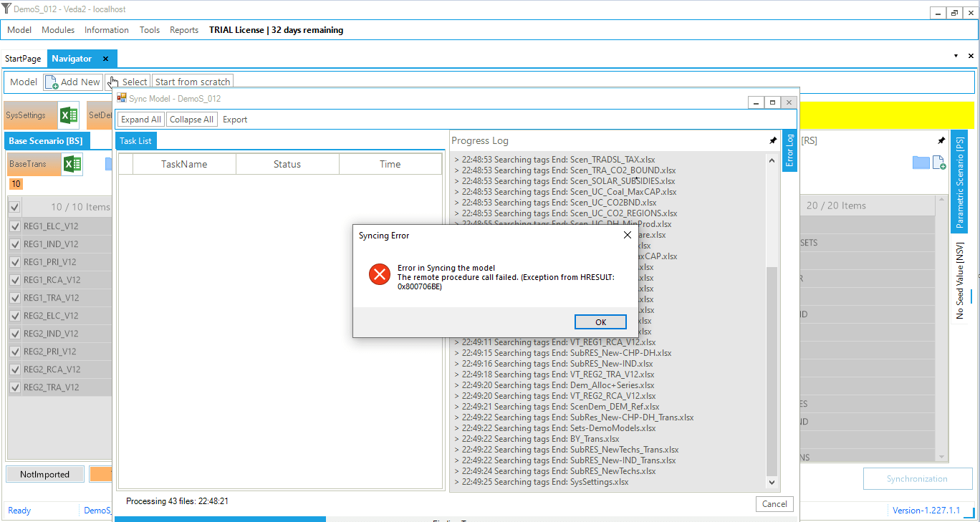
Task: Click the pin icon in the [RS] panel
Action: [941, 140]
